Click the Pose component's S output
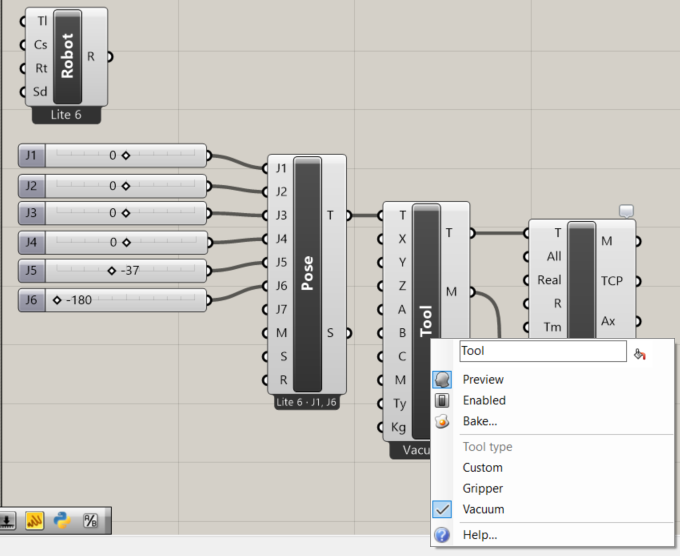 click(330, 333)
